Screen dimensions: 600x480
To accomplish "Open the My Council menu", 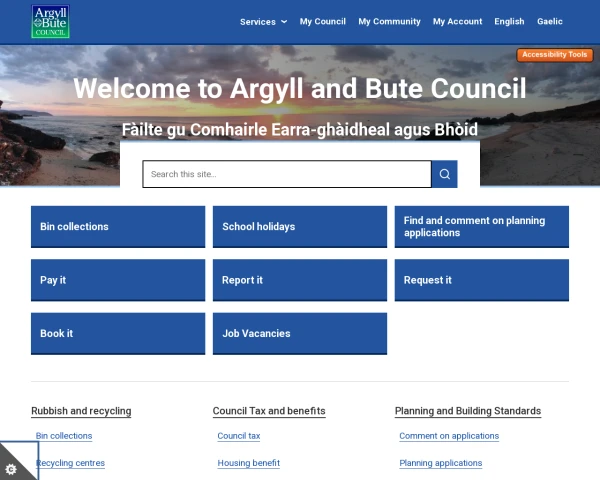I will tap(323, 21).
